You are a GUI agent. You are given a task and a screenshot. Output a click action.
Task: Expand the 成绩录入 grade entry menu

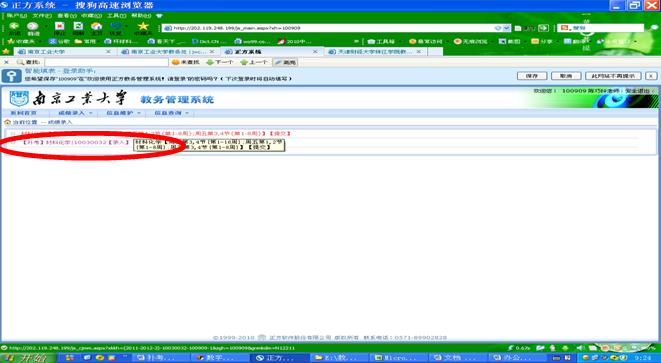(75, 113)
